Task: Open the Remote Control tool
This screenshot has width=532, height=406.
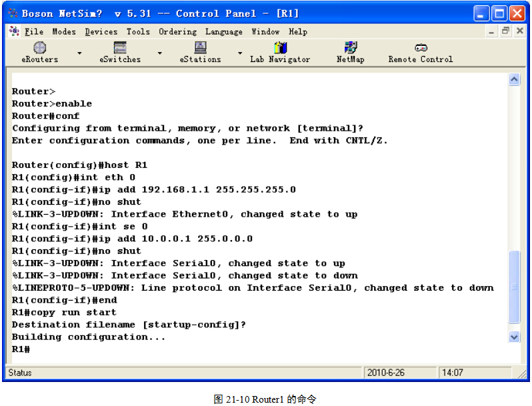Action: coord(421,53)
